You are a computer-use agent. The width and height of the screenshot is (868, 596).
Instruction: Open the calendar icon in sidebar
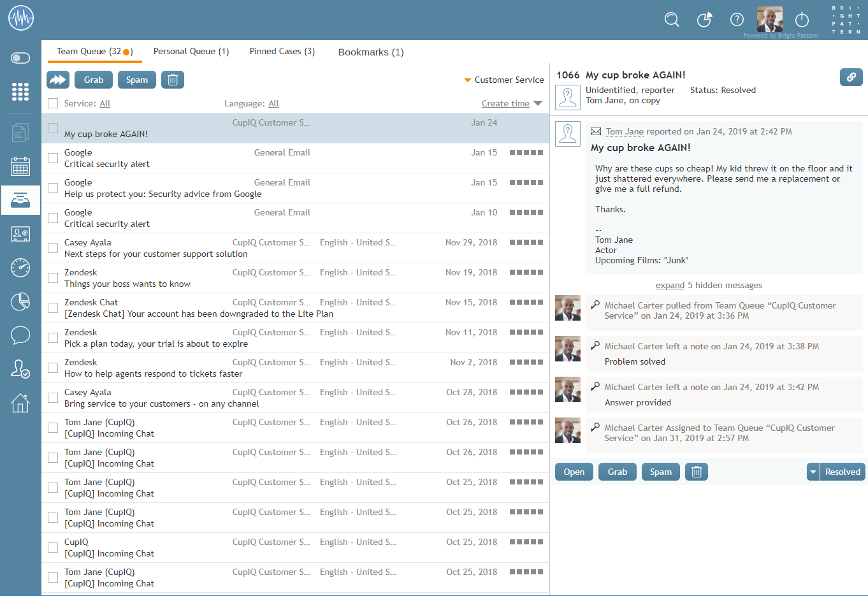(x=20, y=166)
